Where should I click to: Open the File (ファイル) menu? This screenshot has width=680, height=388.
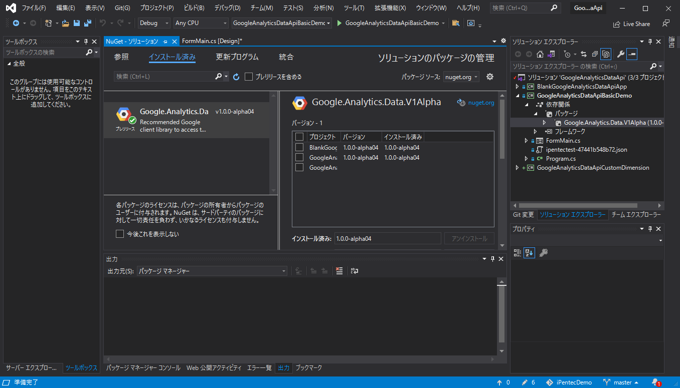(x=34, y=8)
